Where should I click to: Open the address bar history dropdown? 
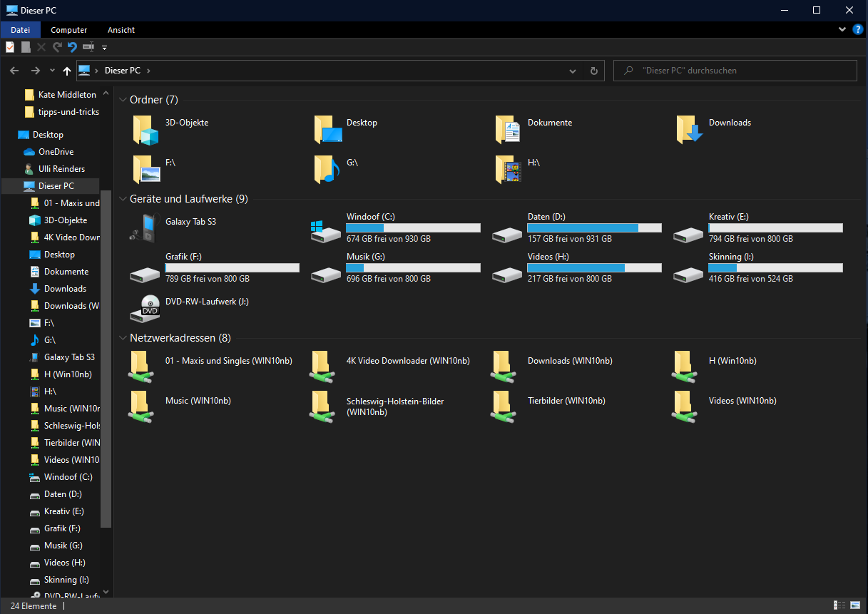(x=573, y=71)
